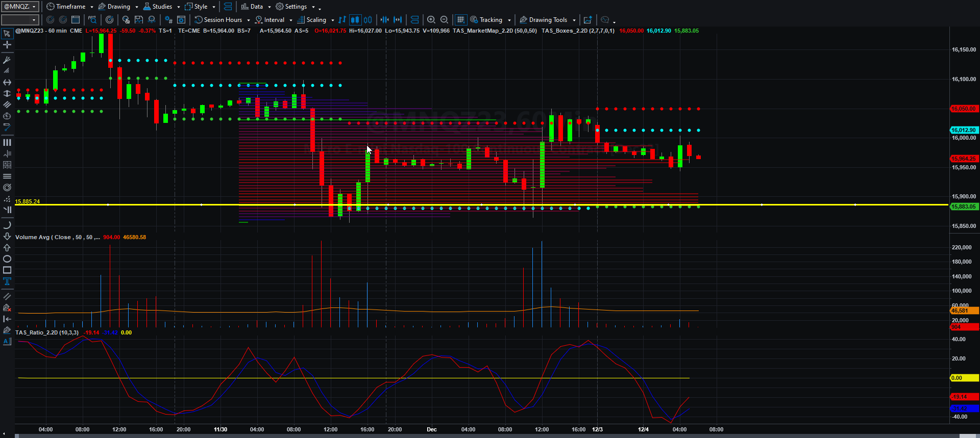Select the crosshair tool in left sidebar
The height and width of the screenshot is (438, 980).
coord(7,45)
